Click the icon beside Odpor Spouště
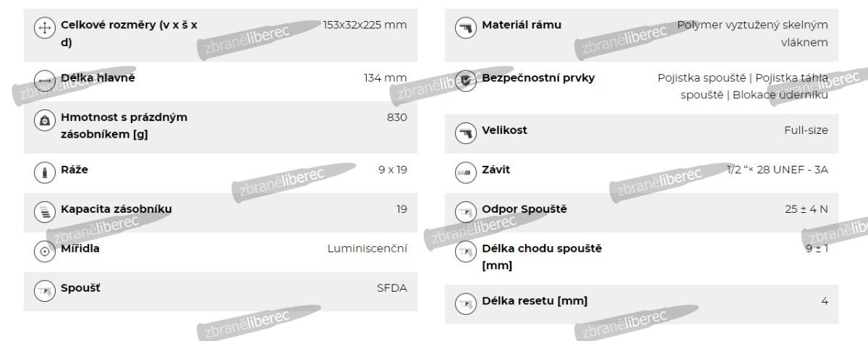868x341 pixels. (464, 211)
